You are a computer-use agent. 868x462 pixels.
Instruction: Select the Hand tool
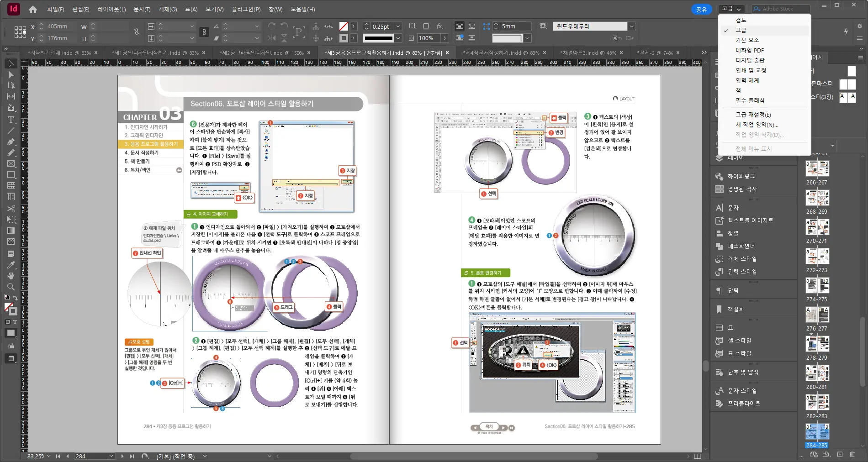click(x=11, y=276)
